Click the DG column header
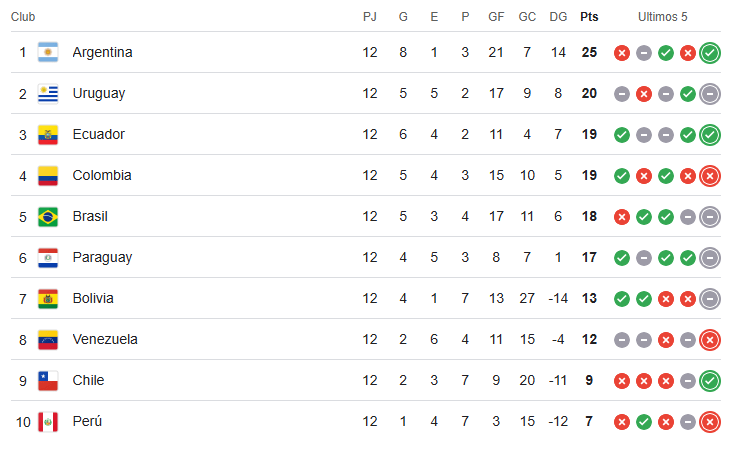742x460 pixels. pyautogui.click(x=558, y=17)
